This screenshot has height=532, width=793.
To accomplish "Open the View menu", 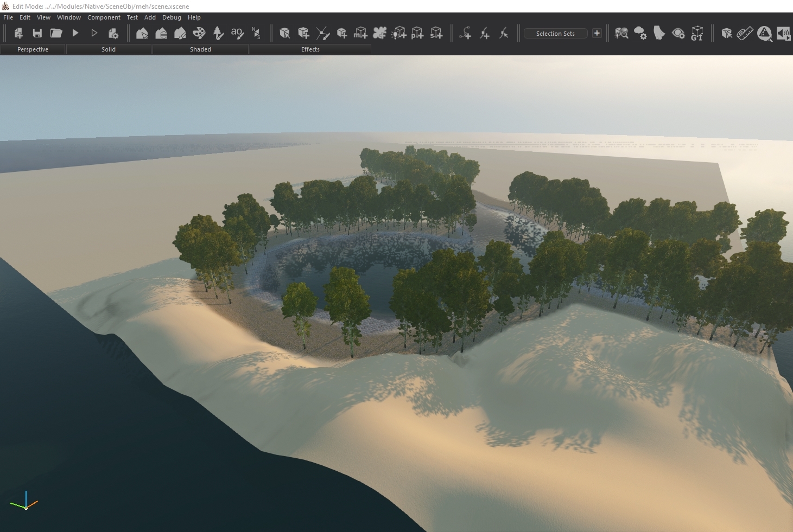I will coord(43,17).
